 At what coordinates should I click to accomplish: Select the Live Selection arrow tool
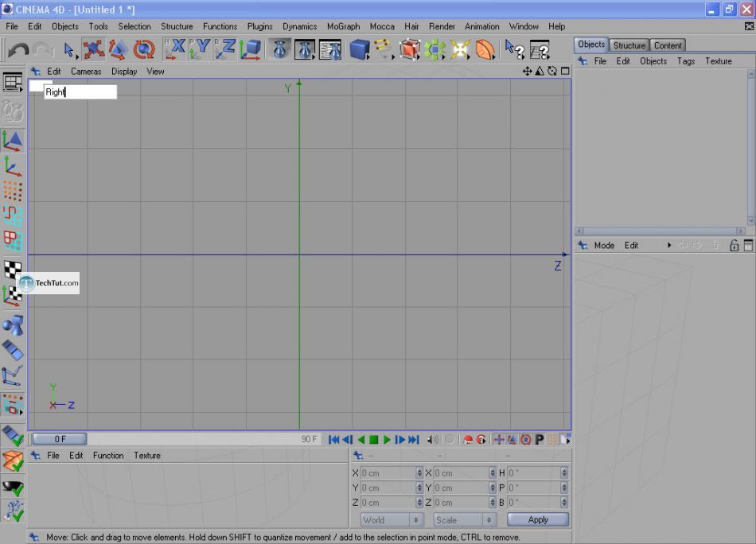click(x=69, y=49)
